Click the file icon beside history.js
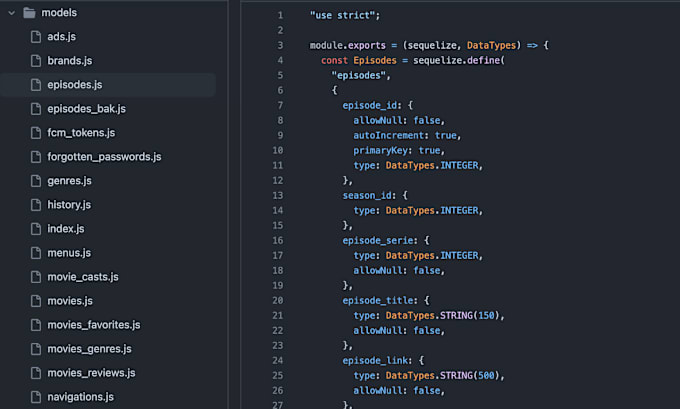The width and height of the screenshot is (680, 409). click(36, 205)
